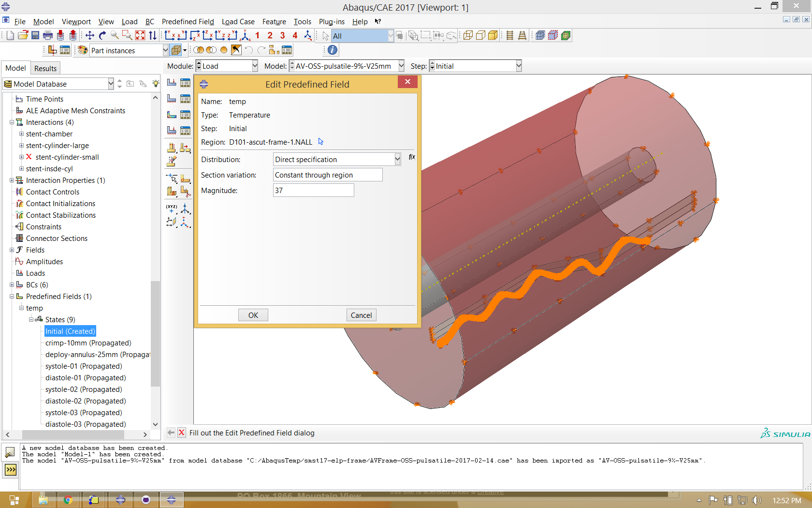Toggle the light bulb filter icon in model tree
The height and width of the screenshot is (508, 812).
155,84
